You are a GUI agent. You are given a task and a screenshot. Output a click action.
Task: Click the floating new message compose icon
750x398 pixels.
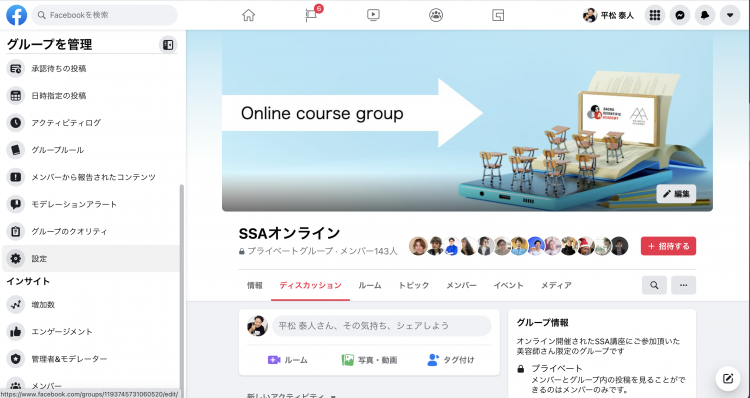(728, 379)
